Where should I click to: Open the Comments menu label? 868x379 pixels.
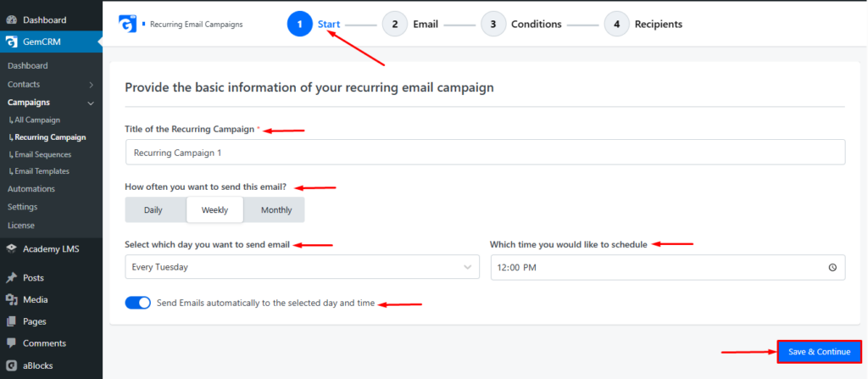click(x=44, y=343)
